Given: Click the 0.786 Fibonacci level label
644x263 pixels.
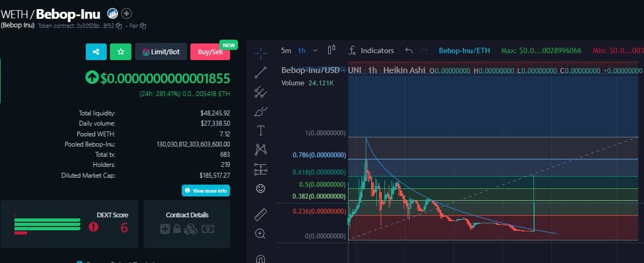Looking at the screenshot, I should point(319,155).
